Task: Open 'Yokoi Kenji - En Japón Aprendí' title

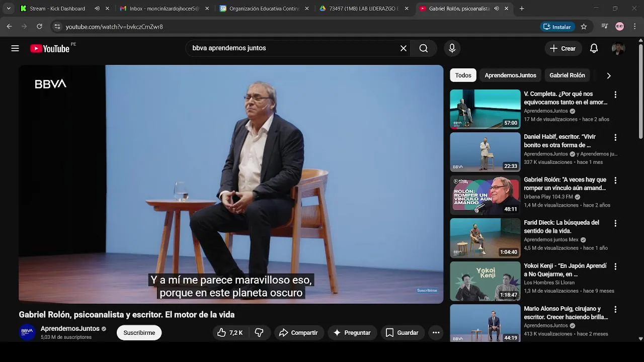Action: [565, 270]
